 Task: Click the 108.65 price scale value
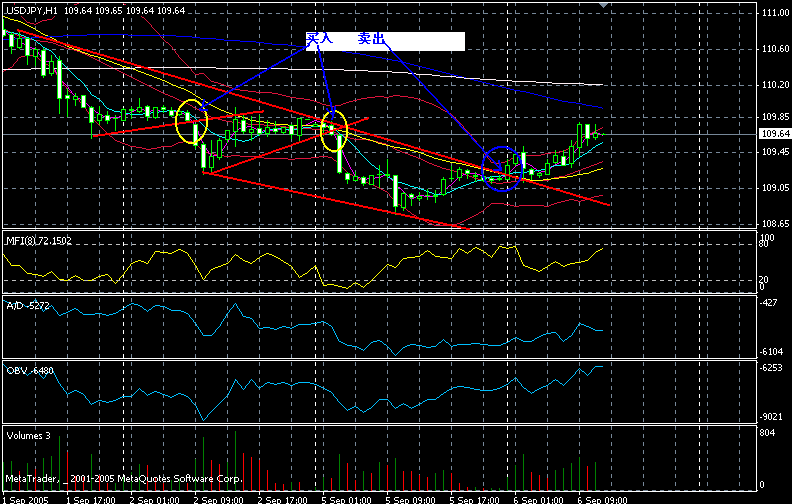point(775,223)
